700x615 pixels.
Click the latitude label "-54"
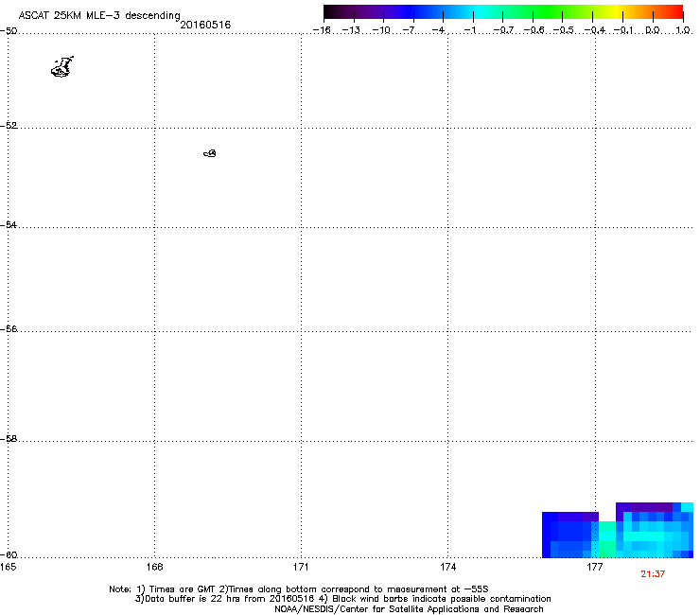click(9, 224)
